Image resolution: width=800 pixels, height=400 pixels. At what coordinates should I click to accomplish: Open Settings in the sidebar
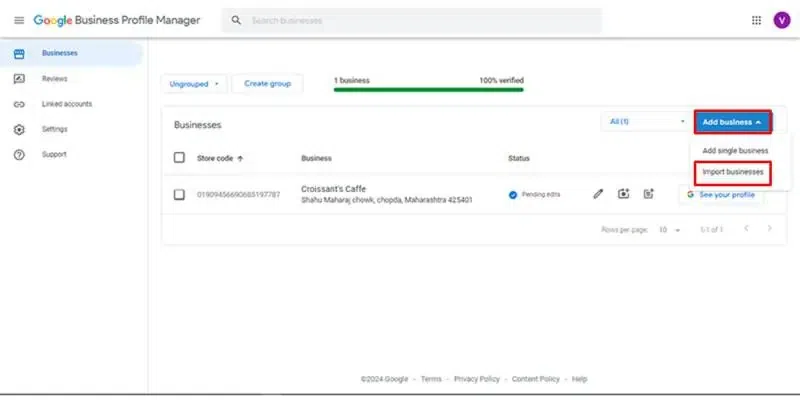pyautogui.click(x=55, y=129)
